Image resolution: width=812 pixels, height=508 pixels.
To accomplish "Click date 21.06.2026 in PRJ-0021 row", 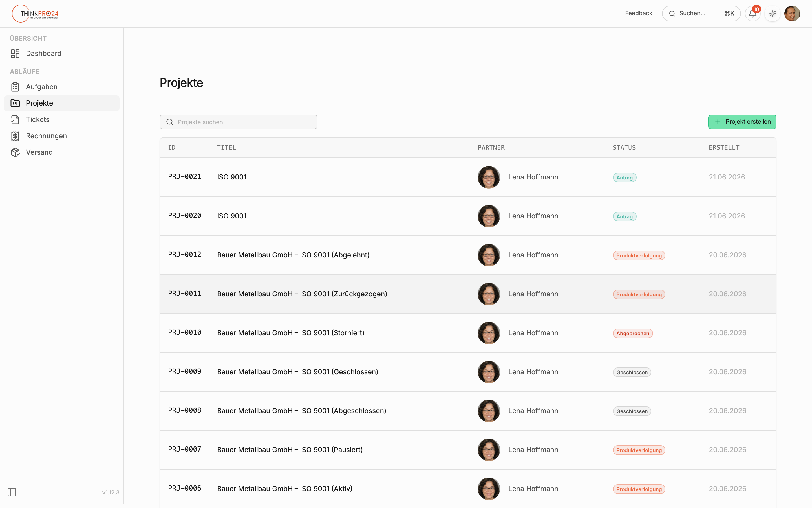I will click(x=727, y=177).
